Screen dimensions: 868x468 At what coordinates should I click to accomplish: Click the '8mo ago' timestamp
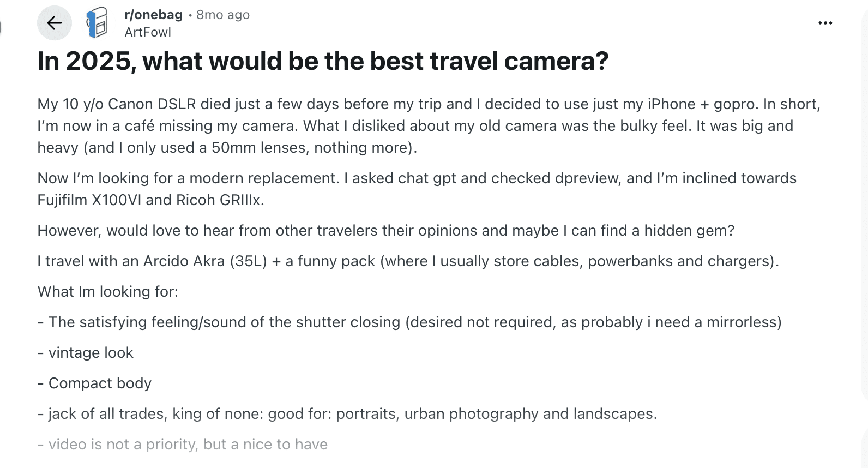(221, 15)
